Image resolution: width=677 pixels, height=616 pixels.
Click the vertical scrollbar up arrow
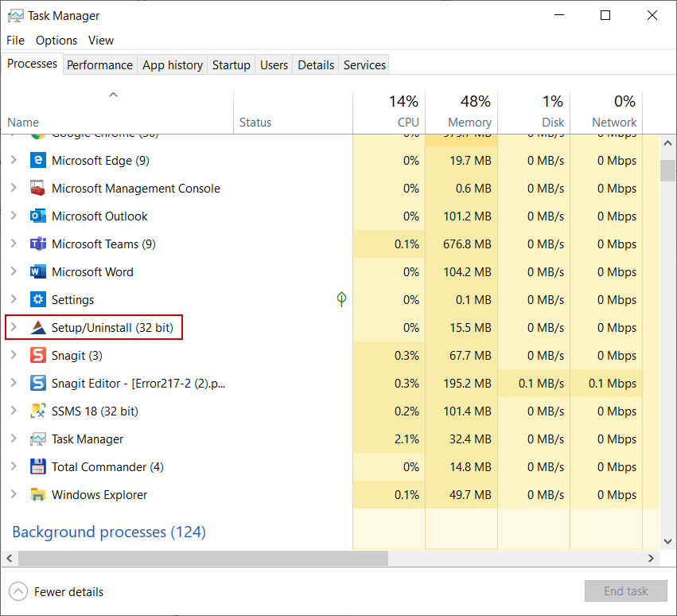[667, 143]
